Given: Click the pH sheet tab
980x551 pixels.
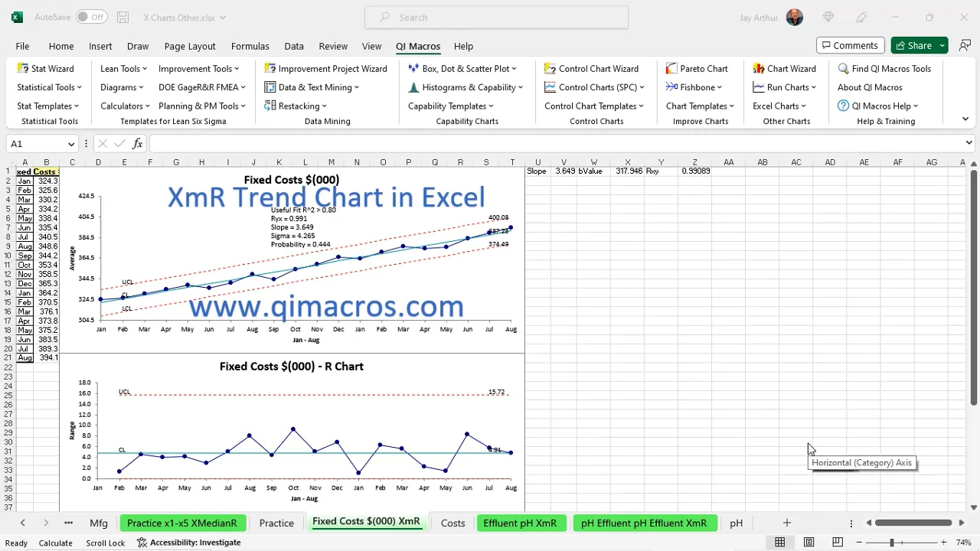Looking at the screenshot, I should (x=736, y=523).
